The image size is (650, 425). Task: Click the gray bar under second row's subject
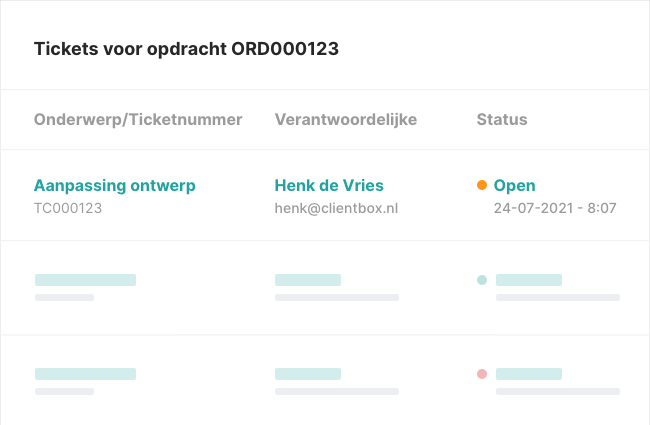pyautogui.click(x=64, y=297)
